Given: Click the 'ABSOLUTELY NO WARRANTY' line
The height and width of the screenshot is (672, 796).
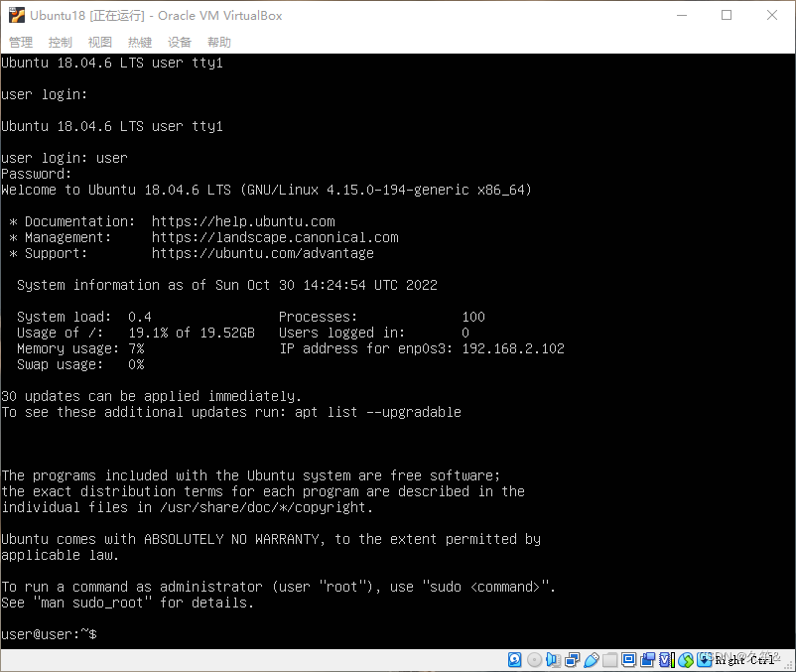Looking at the screenshot, I should pos(271,539).
